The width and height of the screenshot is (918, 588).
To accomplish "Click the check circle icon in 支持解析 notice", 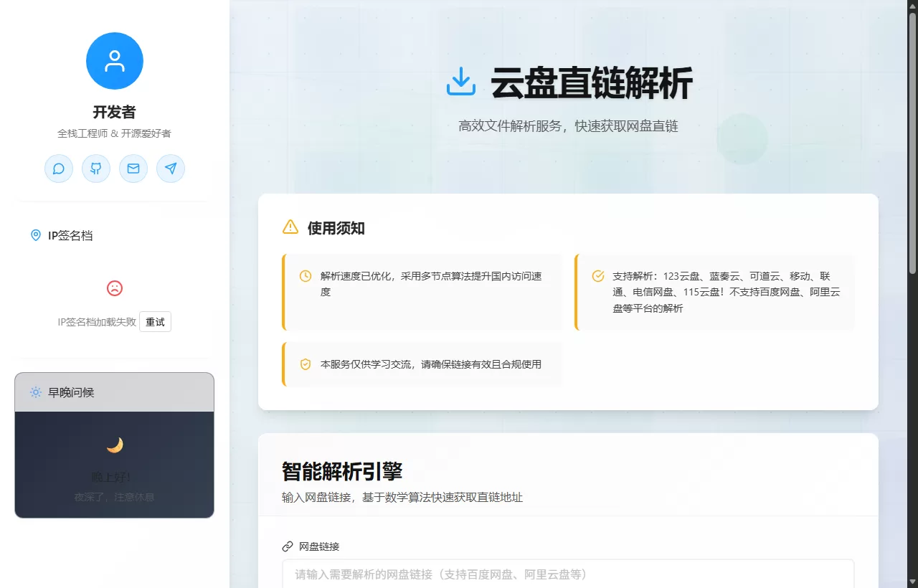I will pos(597,276).
